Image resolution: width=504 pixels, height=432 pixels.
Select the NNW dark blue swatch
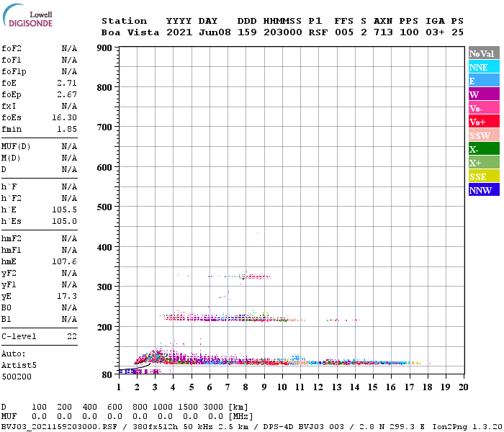tap(484, 189)
